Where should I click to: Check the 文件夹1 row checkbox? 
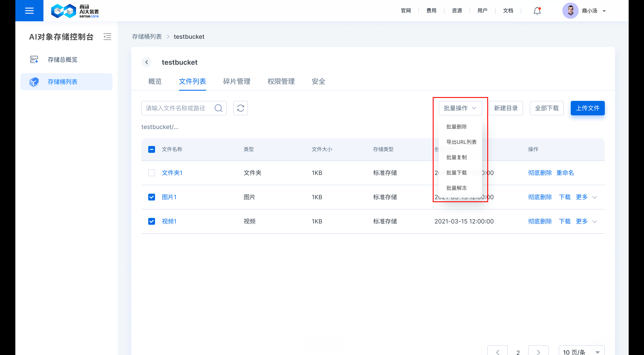tap(151, 173)
